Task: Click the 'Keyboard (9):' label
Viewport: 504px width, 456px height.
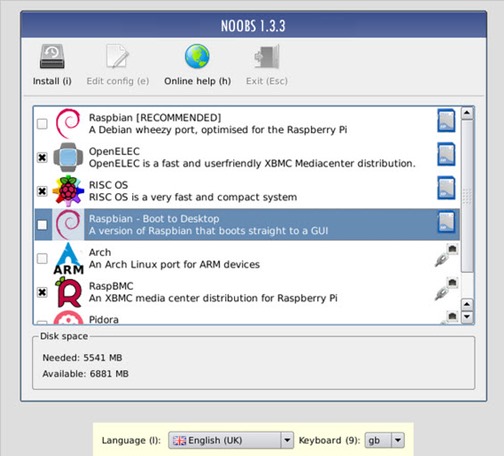Action: click(329, 441)
